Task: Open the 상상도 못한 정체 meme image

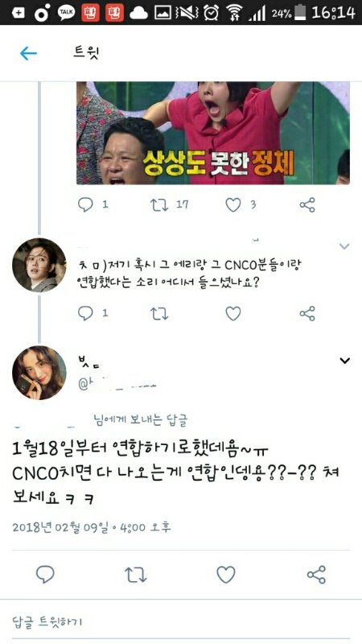Action: click(x=213, y=133)
